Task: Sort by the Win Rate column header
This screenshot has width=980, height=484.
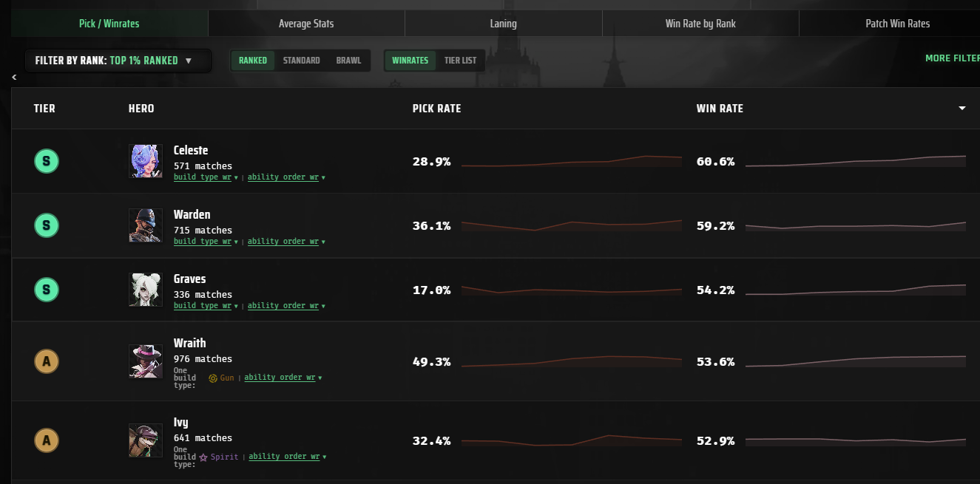Action: (720, 109)
